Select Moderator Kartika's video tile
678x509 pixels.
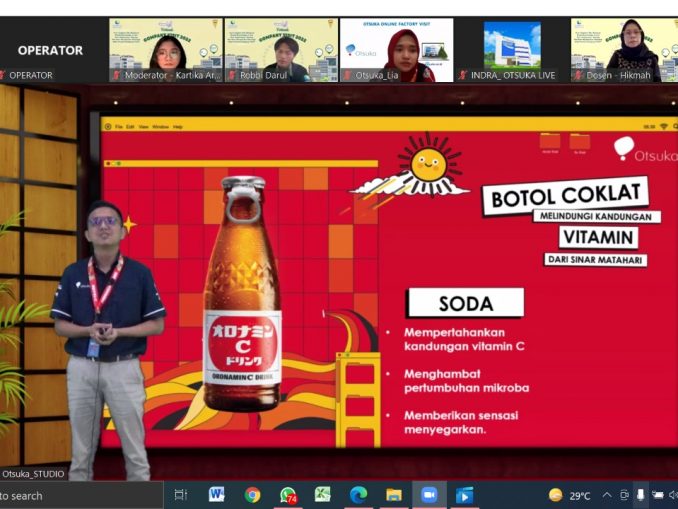[x=166, y=50]
